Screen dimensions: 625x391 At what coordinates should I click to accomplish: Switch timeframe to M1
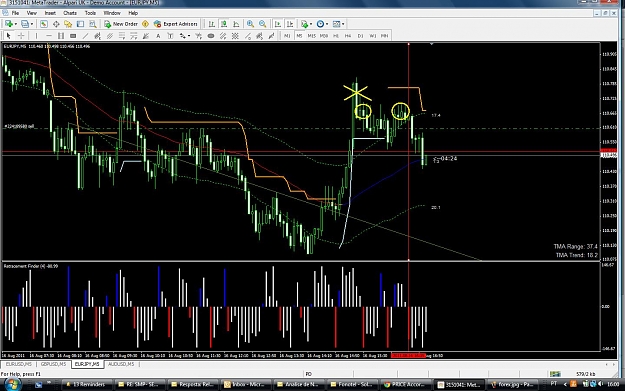(x=287, y=36)
